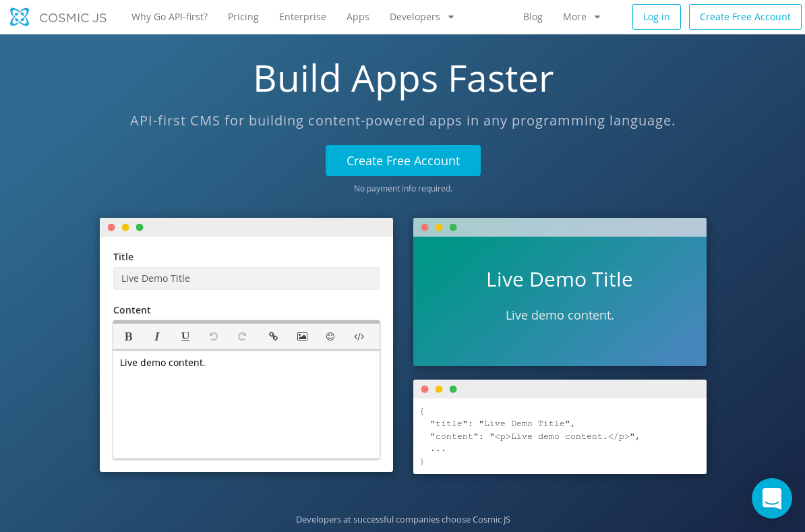Open the Enterprise menu item
Screen dimensions: 805x532
coord(302,17)
